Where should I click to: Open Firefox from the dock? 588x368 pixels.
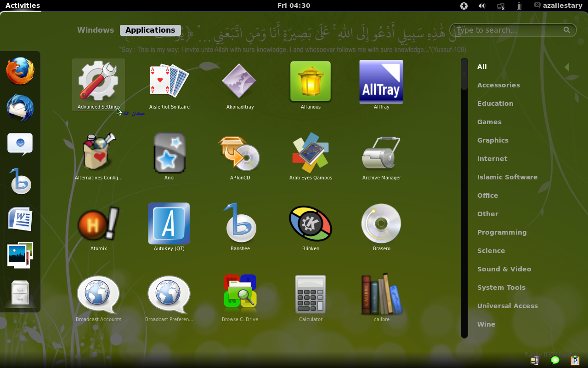click(x=20, y=71)
